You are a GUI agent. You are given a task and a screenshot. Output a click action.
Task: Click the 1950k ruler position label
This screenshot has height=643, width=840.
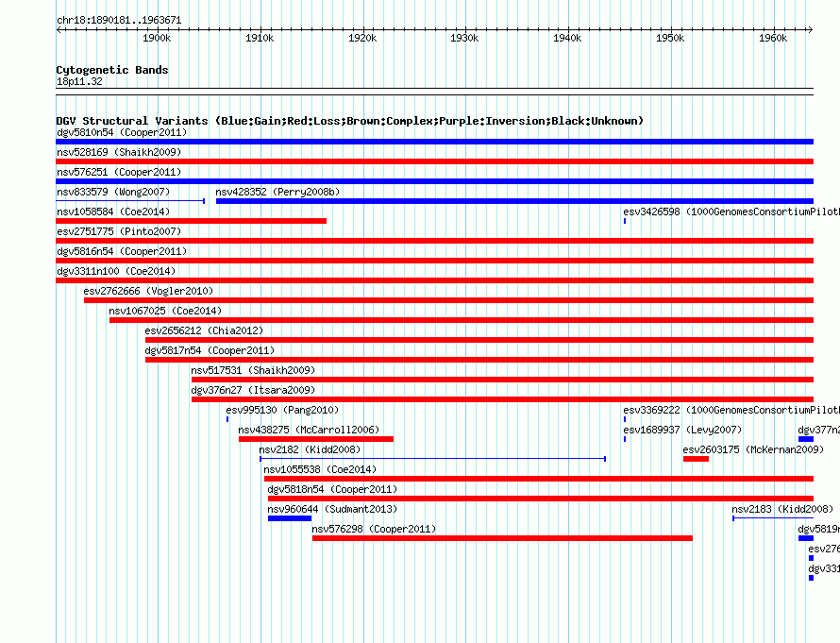tap(670, 38)
